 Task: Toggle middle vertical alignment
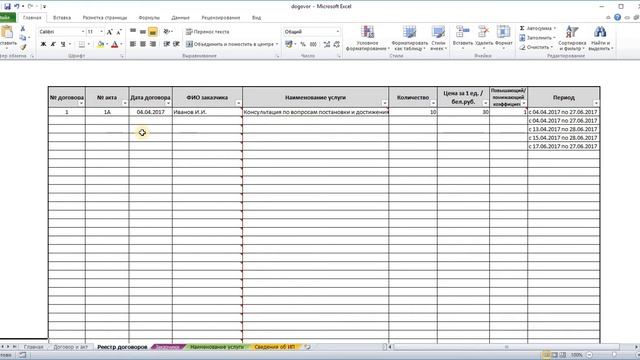tap(143, 31)
